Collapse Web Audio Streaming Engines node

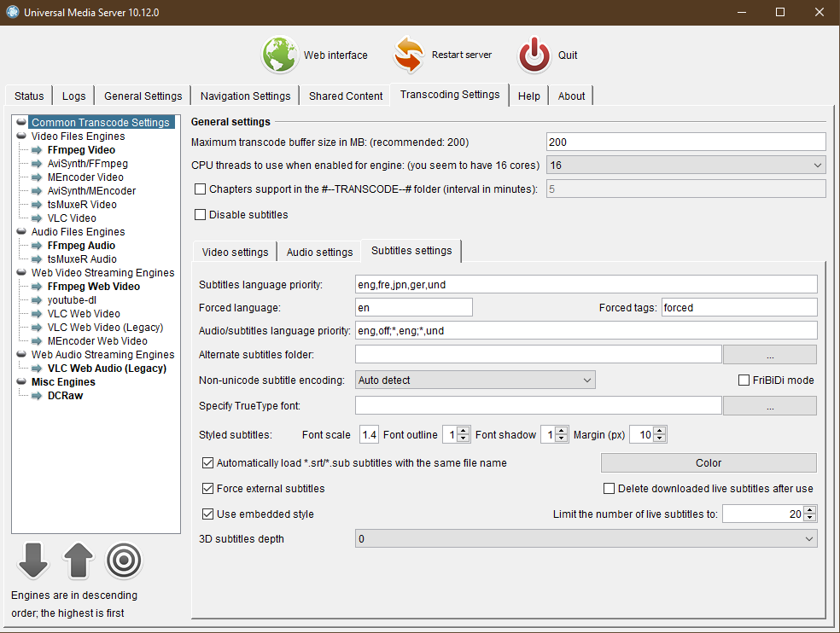click(21, 355)
